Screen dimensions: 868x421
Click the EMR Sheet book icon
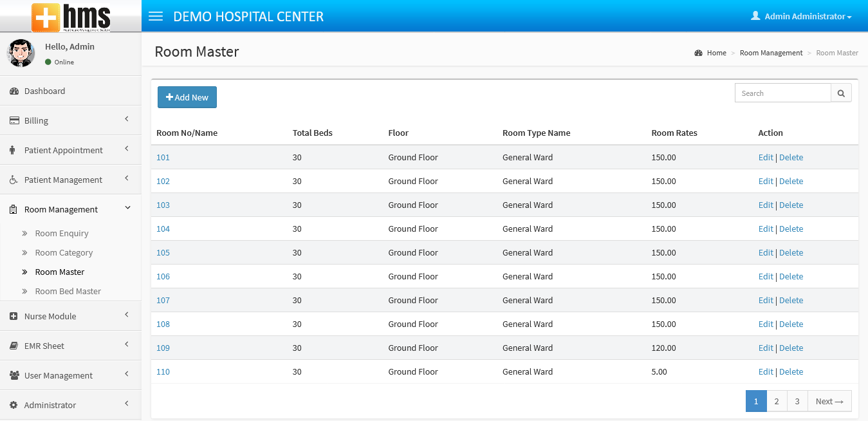pos(14,346)
